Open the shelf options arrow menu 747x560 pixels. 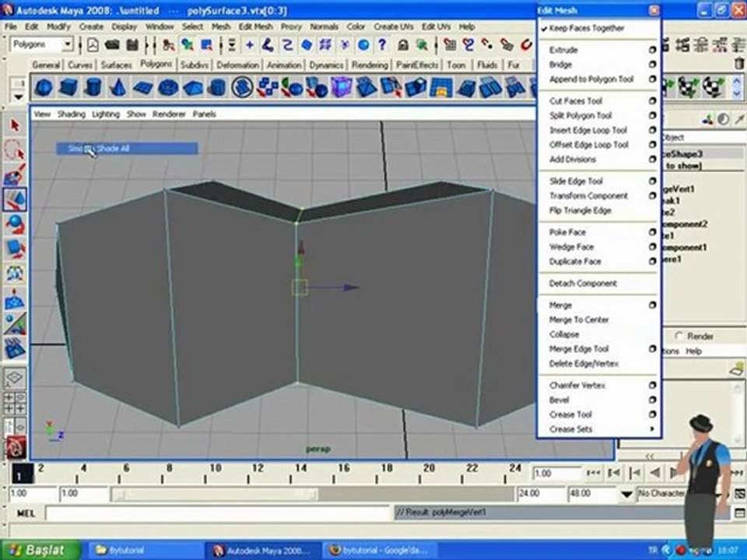click(18, 97)
